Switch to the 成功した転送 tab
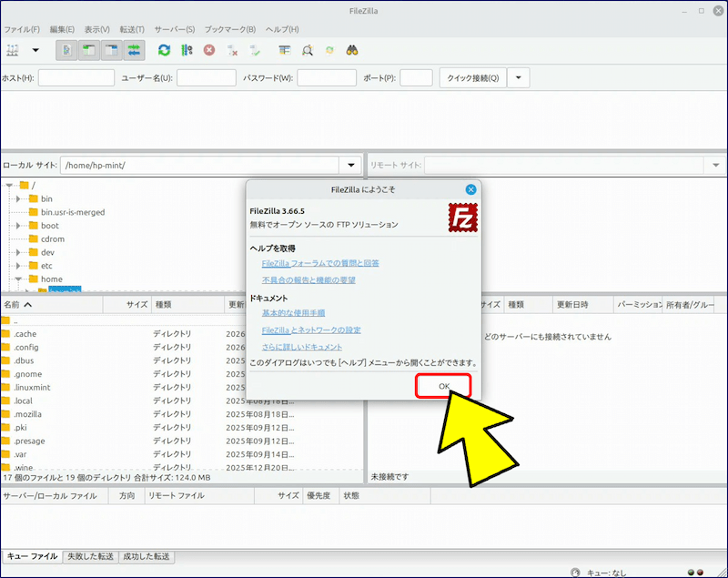 pos(147,555)
